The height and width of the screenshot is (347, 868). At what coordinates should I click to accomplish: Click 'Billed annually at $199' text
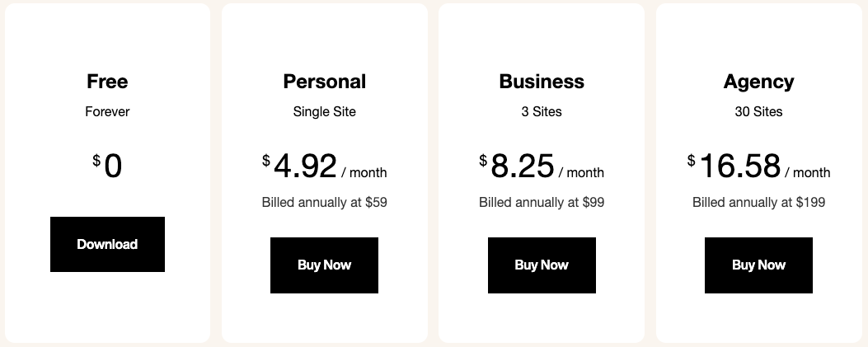[758, 203]
